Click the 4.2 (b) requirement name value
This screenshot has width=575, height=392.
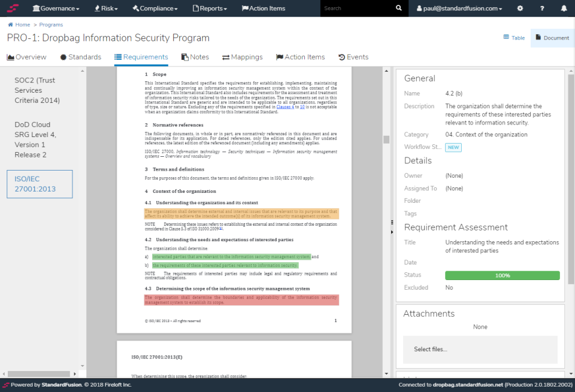(x=453, y=93)
